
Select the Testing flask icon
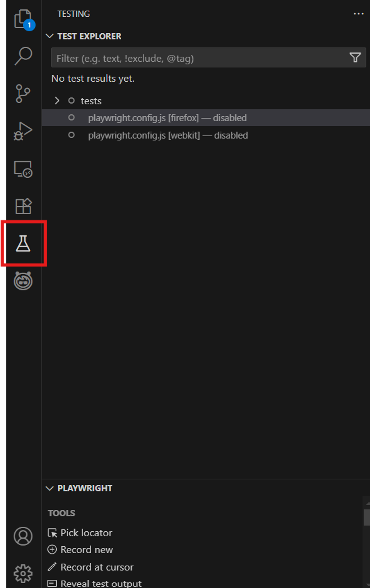[x=23, y=243]
